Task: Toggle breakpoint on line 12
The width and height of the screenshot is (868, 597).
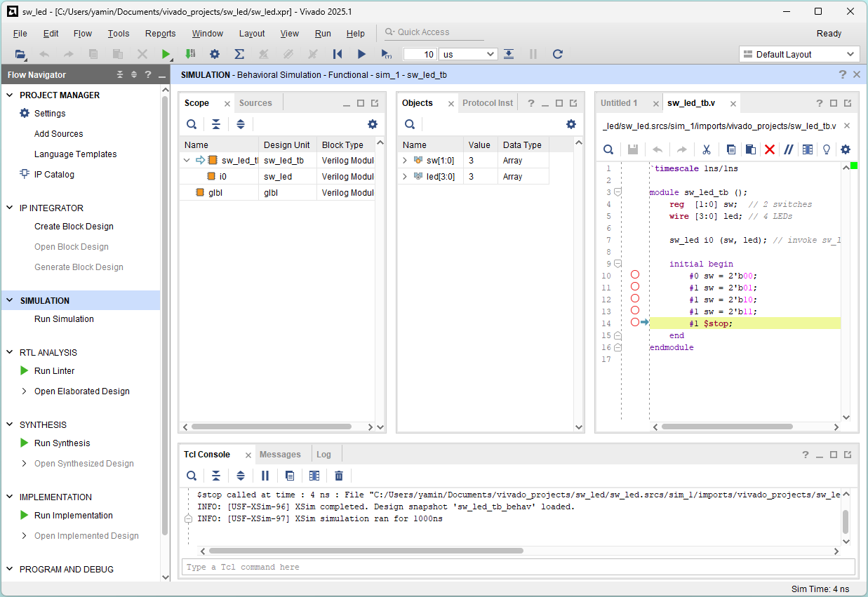Action: click(635, 299)
